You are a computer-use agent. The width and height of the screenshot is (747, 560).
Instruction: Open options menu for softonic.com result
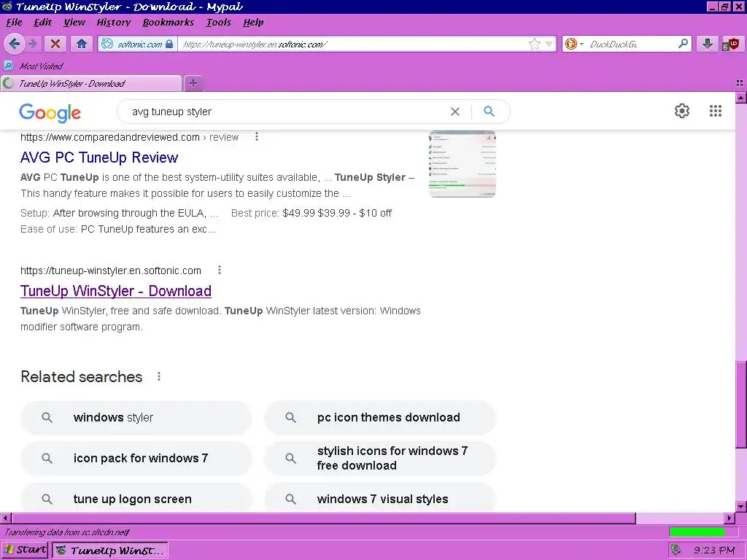(219, 270)
